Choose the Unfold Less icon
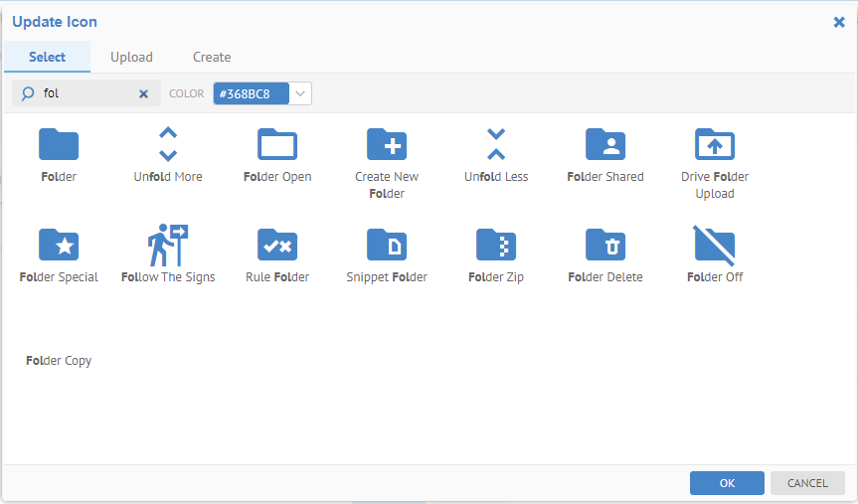This screenshot has height=504, width=858. [x=496, y=145]
